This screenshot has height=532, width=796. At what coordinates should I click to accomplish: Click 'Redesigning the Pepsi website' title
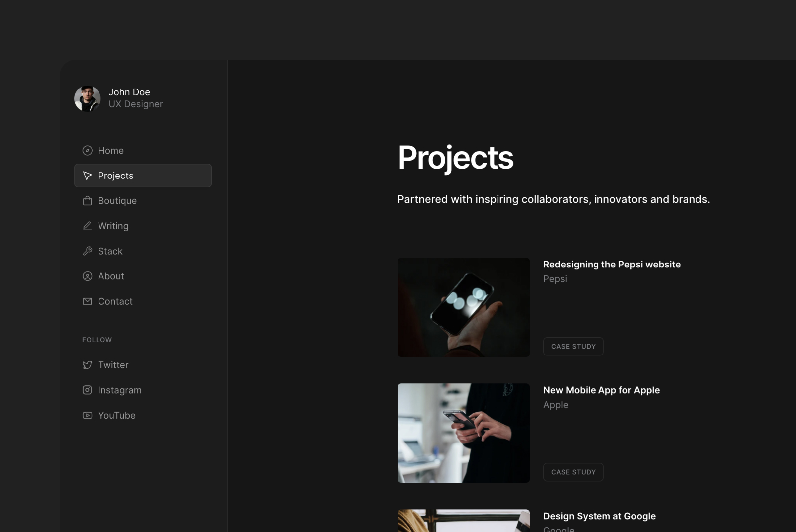click(x=612, y=265)
